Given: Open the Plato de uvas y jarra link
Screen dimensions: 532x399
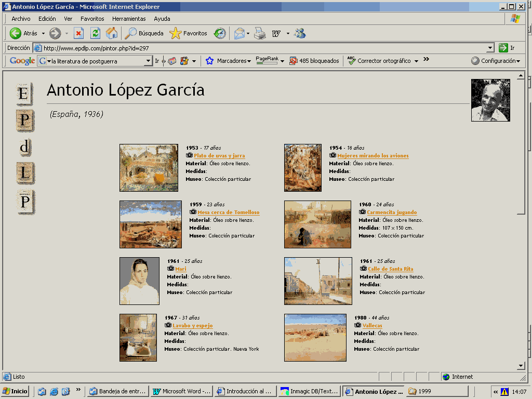Looking at the screenshot, I should pos(219,155).
